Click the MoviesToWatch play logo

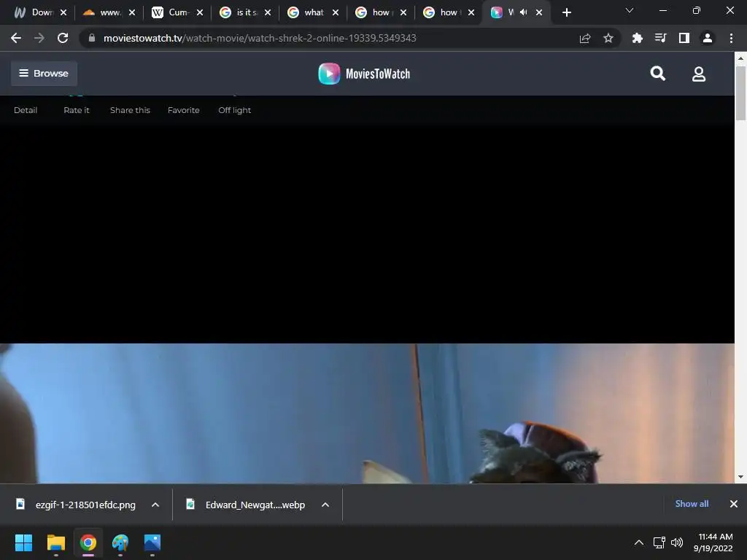329,74
